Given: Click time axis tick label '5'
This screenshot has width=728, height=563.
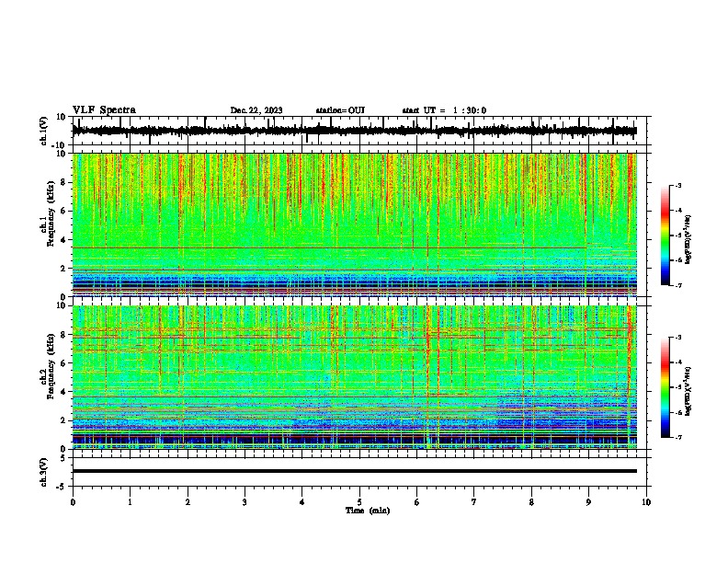Looking at the screenshot, I should (359, 502).
